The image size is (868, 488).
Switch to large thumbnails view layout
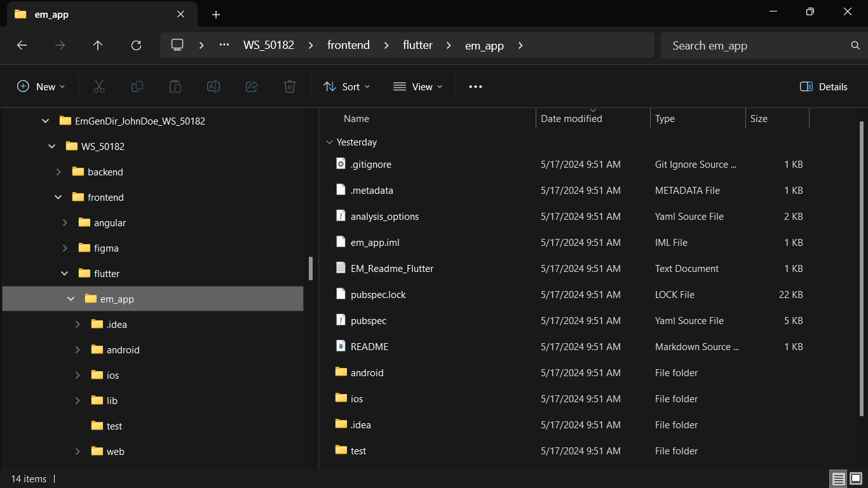click(x=855, y=479)
